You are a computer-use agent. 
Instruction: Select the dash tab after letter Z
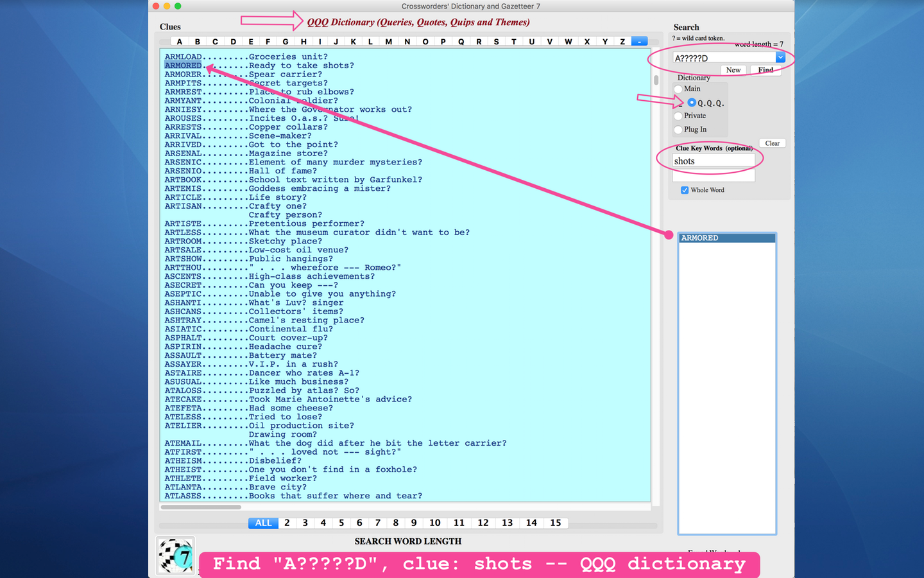point(640,42)
